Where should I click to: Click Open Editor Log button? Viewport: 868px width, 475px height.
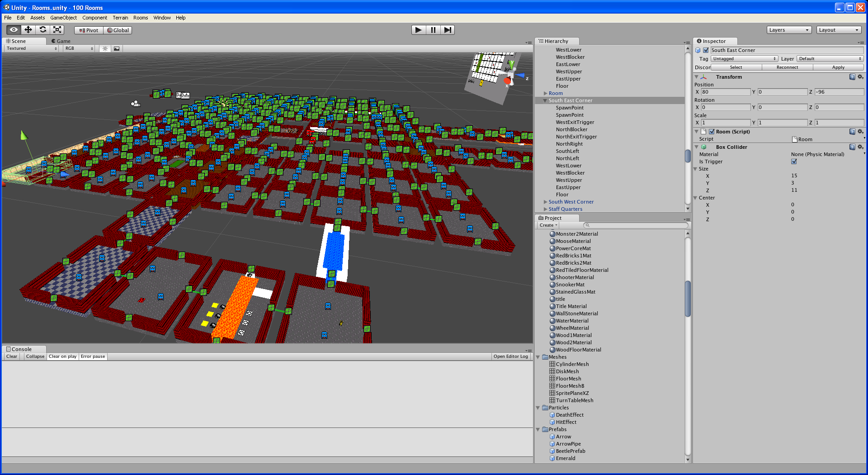tap(510, 356)
